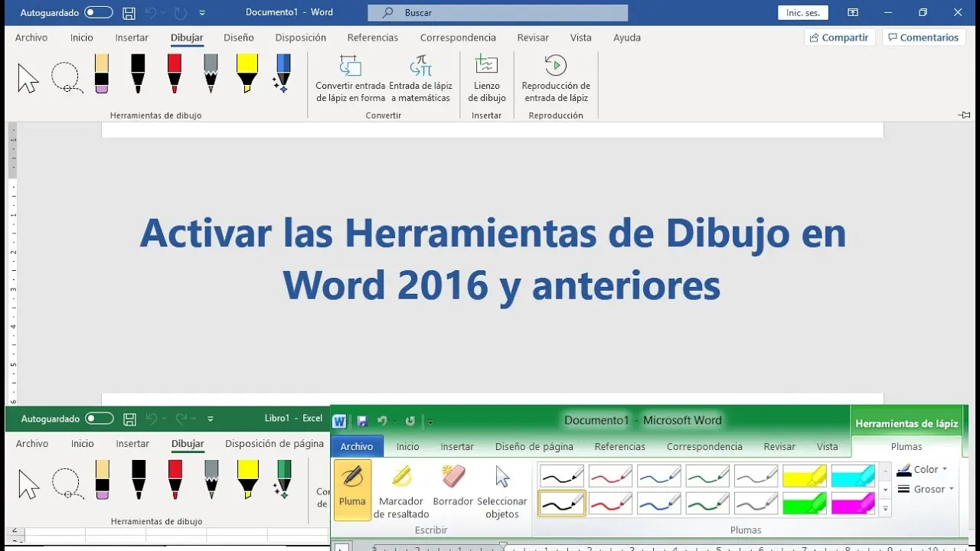Open the Color dropdown in Plumas group
Image resolution: width=980 pixels, height=551 pixels.
(x=923, y=469)
